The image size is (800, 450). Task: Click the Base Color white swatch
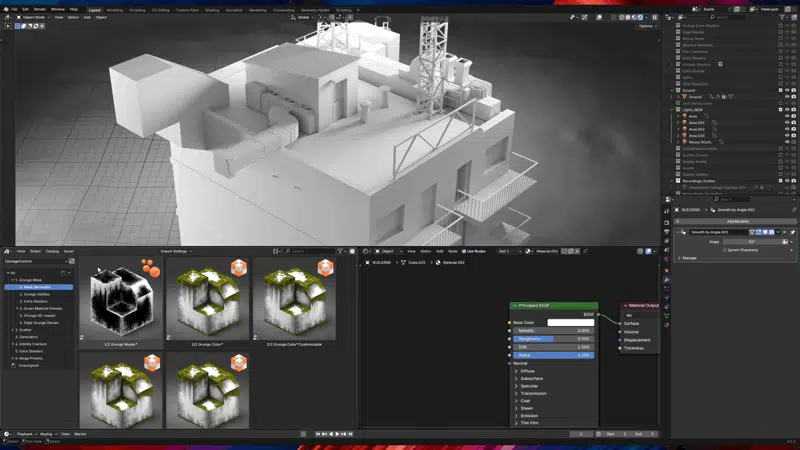tap(570, 322)
